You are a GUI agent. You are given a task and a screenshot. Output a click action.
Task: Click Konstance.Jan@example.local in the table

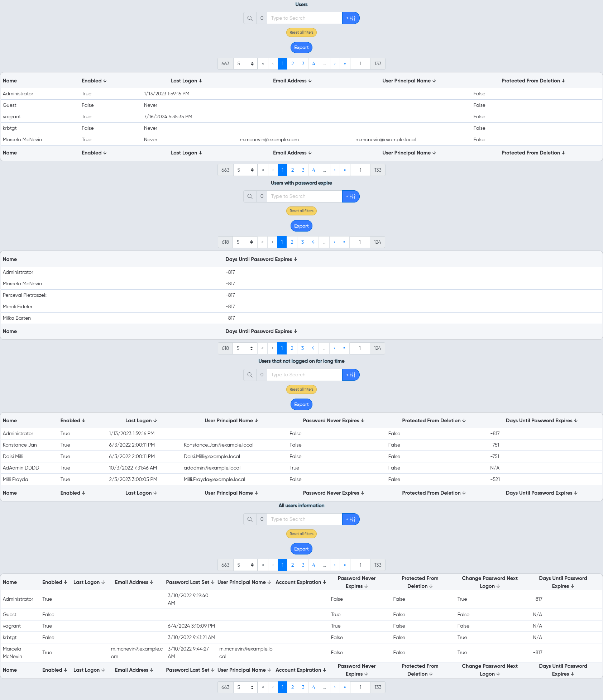(219, 445)
